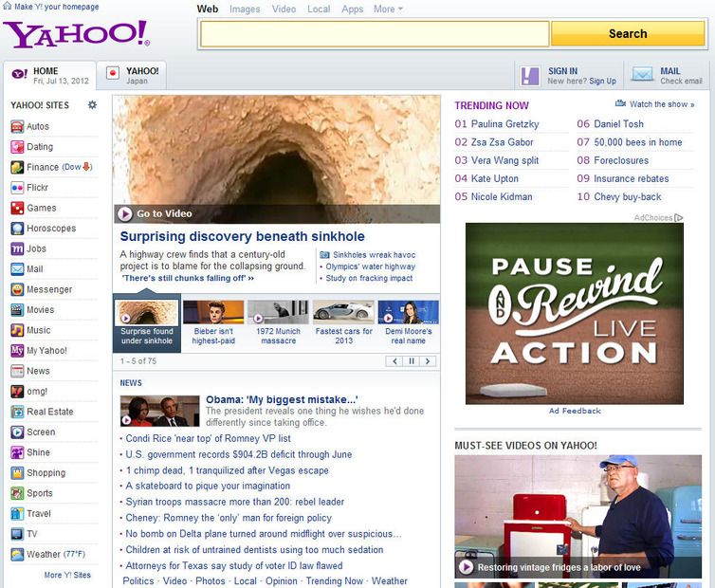
Task: Open the Shine icon
Action: [17, 452]
